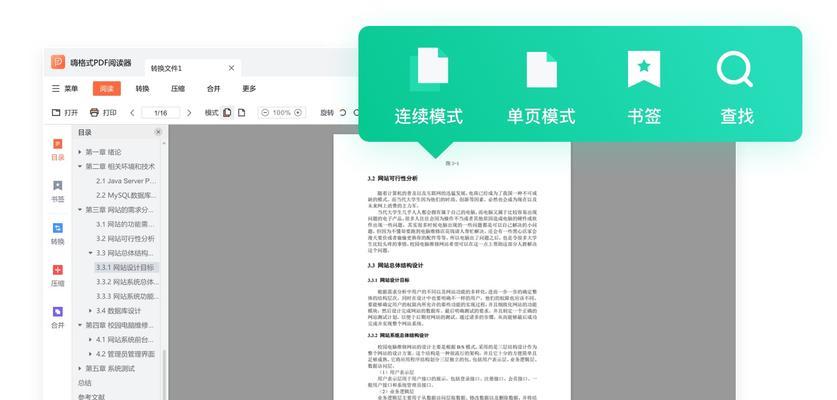Open the 合并 sidebar icon
Viewport: 837px width, 400px height.
pos(58,311)
